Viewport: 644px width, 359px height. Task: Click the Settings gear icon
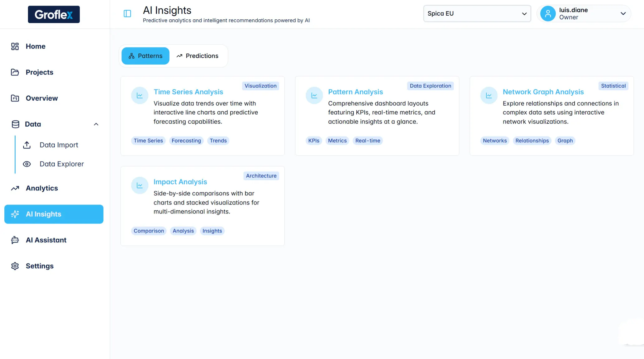tap(15, 266)
